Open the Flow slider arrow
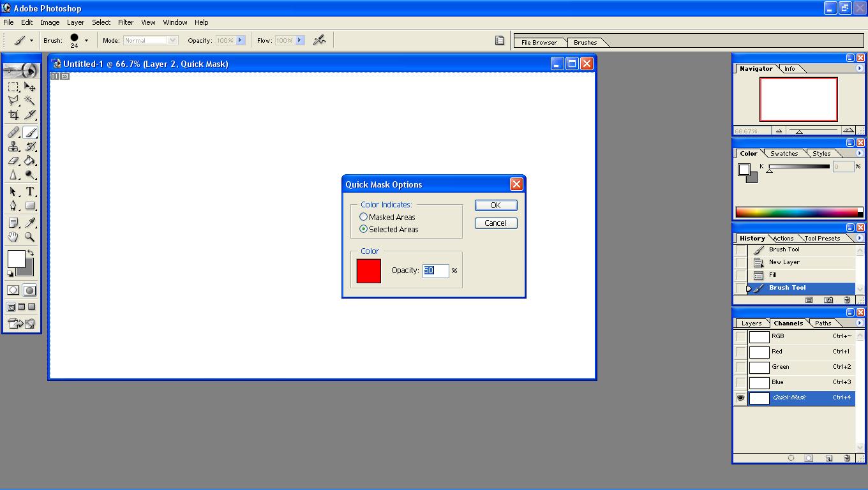The height and width of the screenshot is (490, 868). [300, 40]
